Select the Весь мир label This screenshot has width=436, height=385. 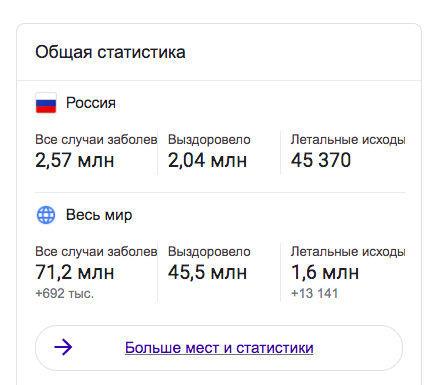99,215
